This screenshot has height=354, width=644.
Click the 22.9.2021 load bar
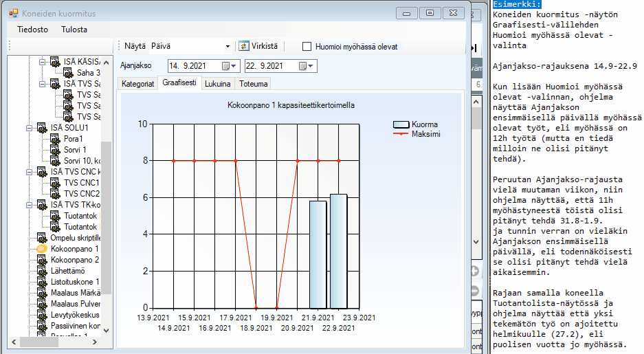coord(338,252)
